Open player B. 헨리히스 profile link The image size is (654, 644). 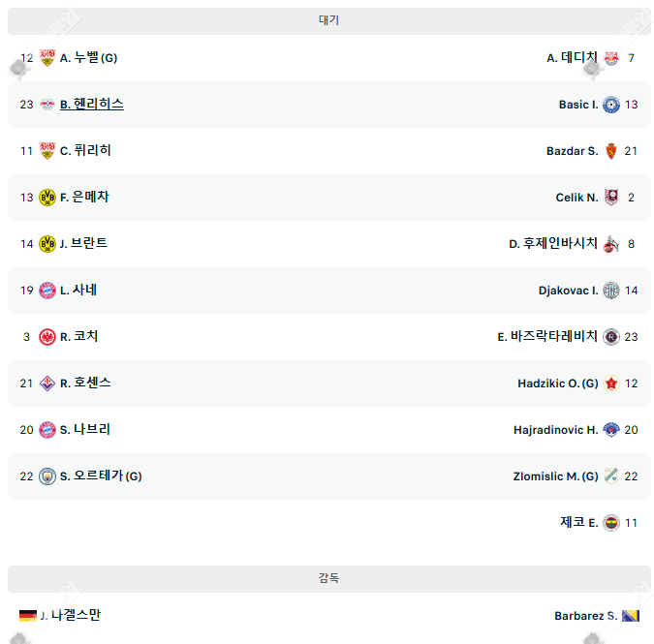click(x=92, y=105)
